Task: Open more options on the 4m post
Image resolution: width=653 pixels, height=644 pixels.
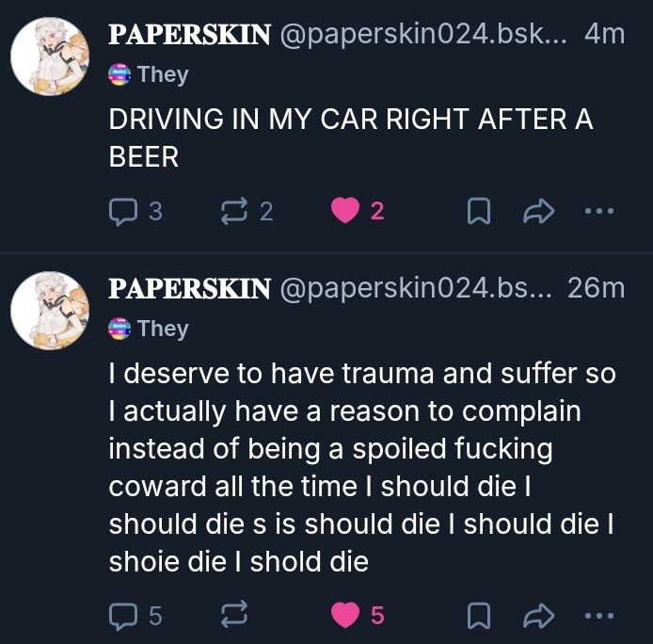Action: (597, 212)
